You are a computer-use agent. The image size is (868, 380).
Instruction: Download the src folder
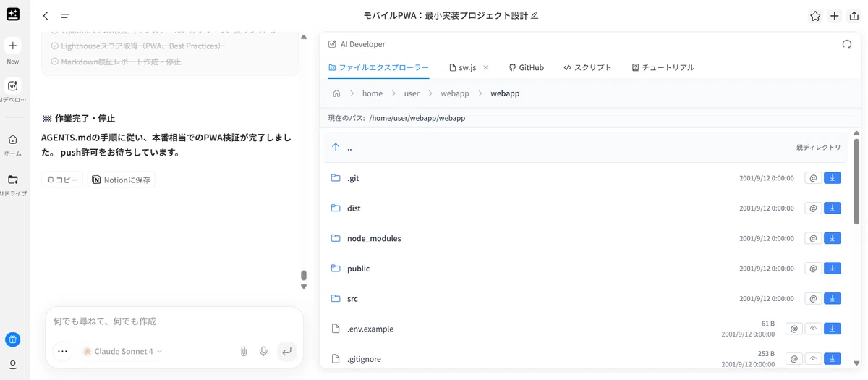click(x=833, y=299)
